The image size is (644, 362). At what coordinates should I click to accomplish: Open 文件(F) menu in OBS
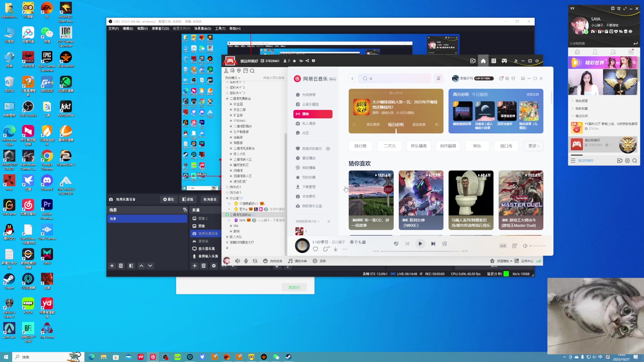click(x=114, y=28)
